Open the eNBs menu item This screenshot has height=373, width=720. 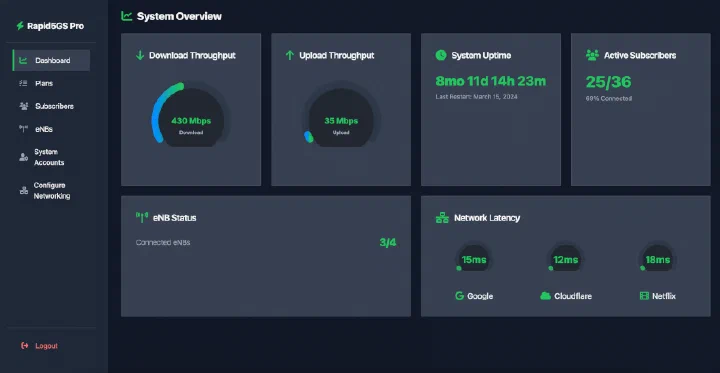point(51,129)
